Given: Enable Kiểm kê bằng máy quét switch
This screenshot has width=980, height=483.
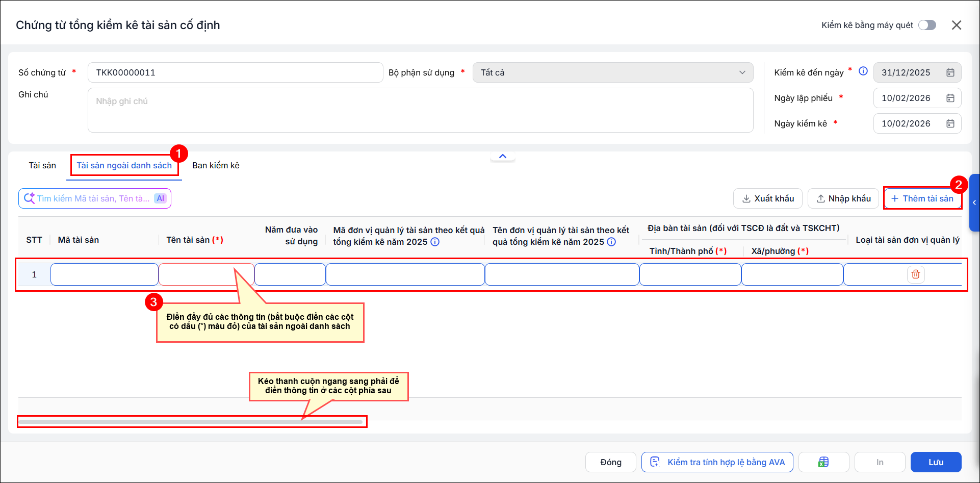Looking at the screenshot, I should click(927, 25).
